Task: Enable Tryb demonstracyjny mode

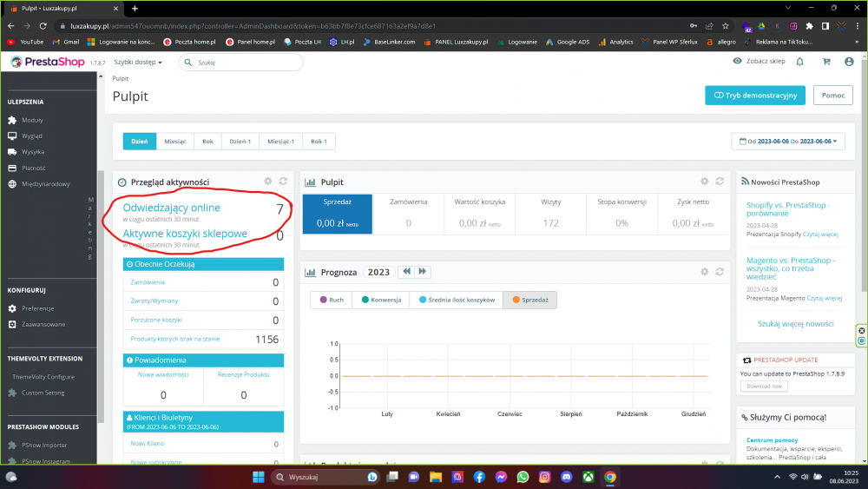Action: [x=755, y=96]
